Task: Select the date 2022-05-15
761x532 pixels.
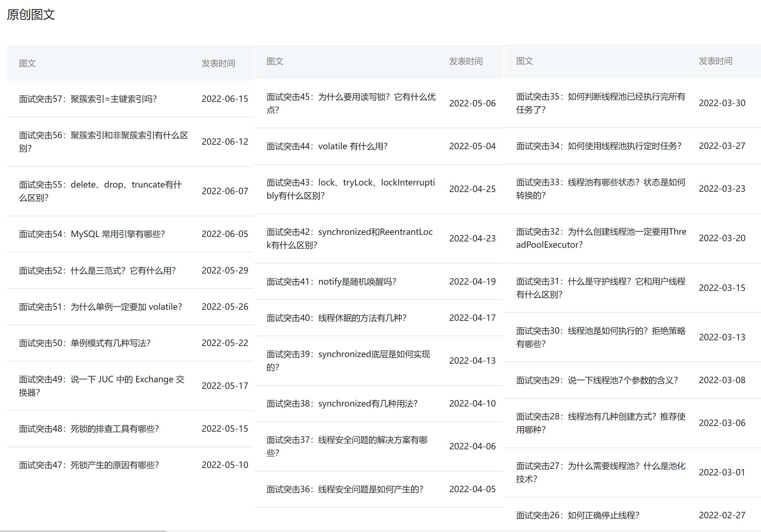Action: (225, 429)
